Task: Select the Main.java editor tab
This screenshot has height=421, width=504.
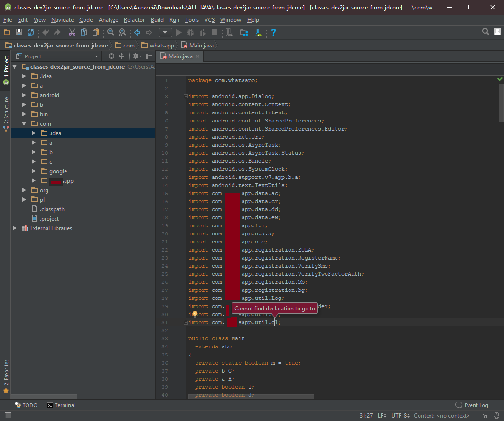Action: click(180, 56)
